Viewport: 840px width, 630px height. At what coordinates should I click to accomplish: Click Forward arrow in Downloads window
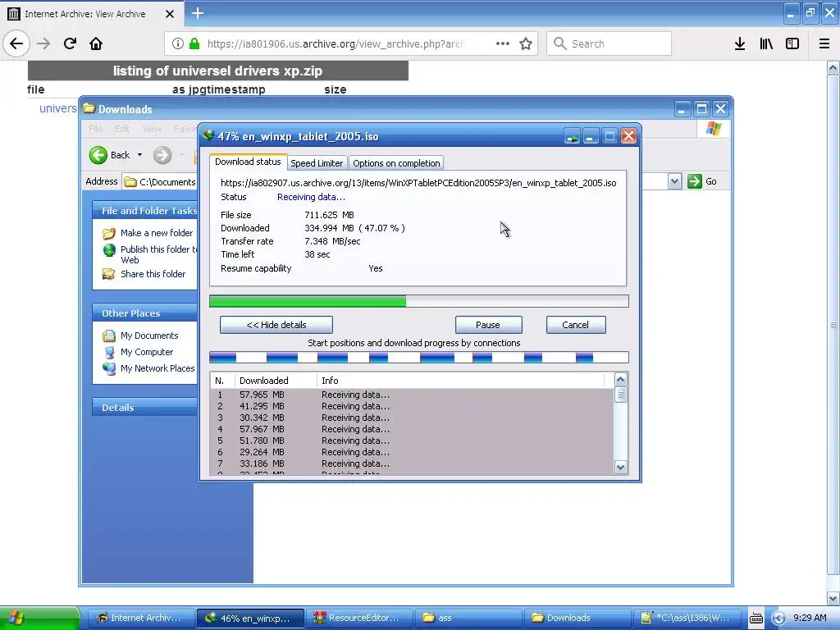[162, 155]
